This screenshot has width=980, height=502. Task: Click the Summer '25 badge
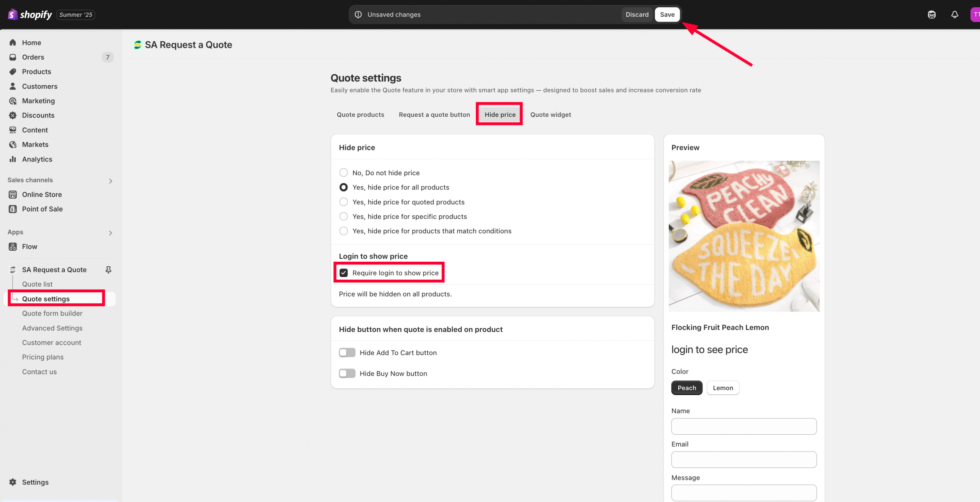76,15
